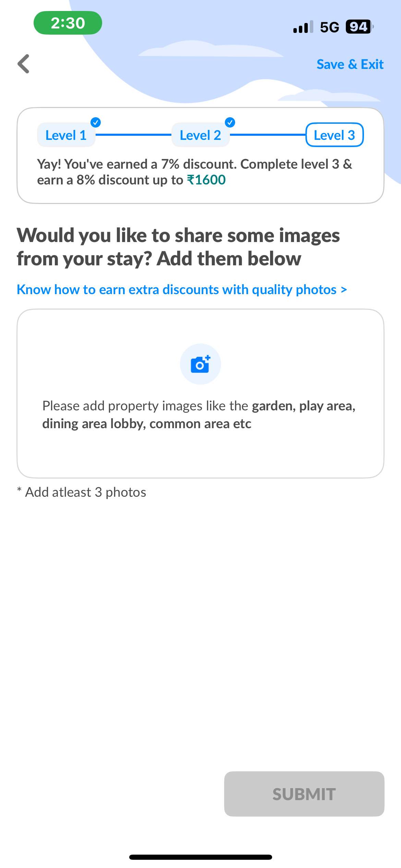
Task: Select the Level 3 step
Action: (x=335, y=135)
